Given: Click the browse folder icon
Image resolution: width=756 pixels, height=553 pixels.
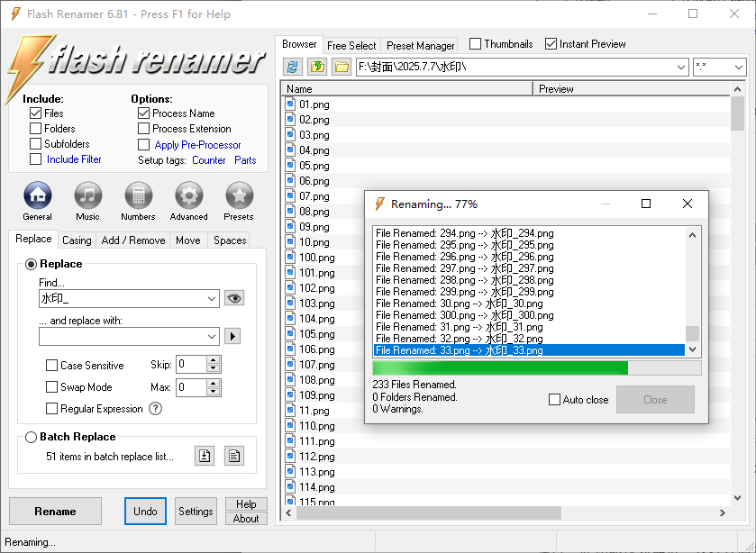Looking at the screenshot, I should pos(341,67).
